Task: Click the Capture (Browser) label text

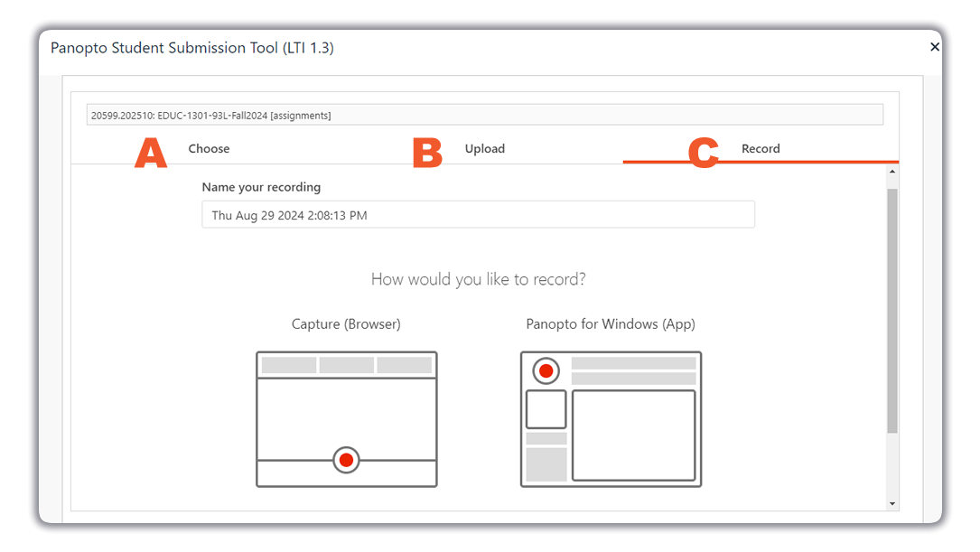Action: pyautogui.click(x=346, y=323)
